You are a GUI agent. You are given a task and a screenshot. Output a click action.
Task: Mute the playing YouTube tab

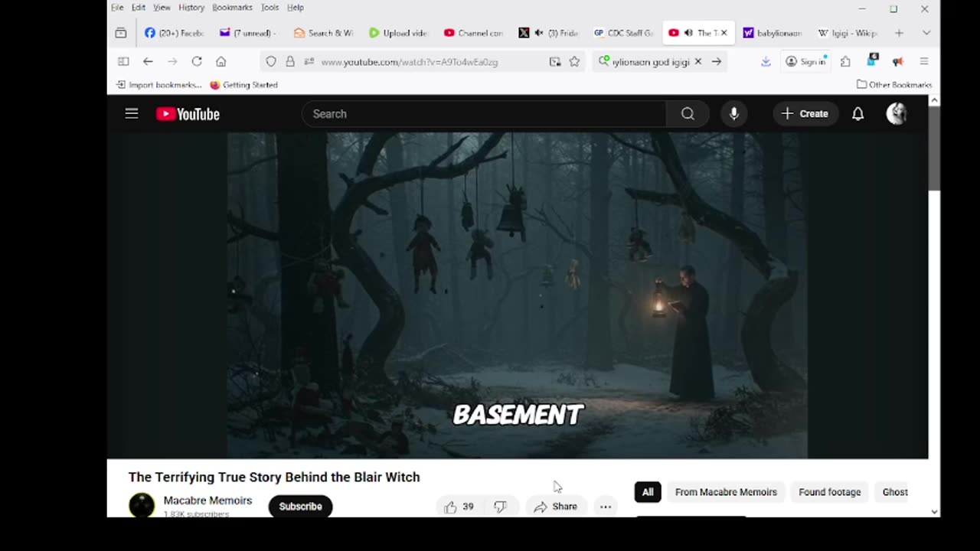[688, 33]
